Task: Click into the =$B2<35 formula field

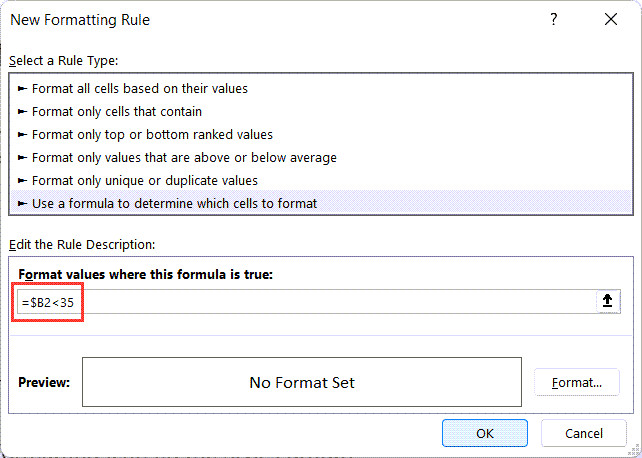Action: click(300, 302)
